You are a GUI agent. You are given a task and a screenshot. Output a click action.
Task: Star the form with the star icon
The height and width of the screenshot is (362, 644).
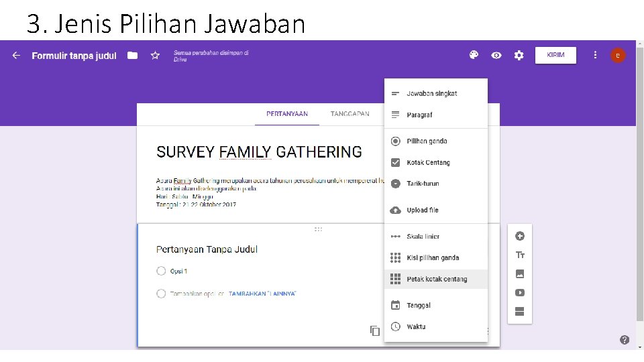coord(155,55)
